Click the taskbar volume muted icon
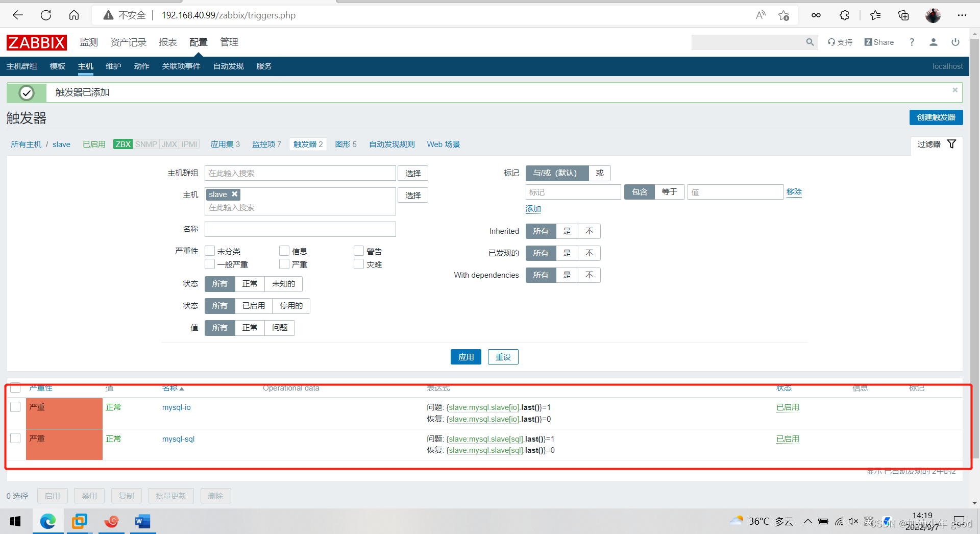The height and width of the screenshot is (534, 980). [x=853, y=521]
